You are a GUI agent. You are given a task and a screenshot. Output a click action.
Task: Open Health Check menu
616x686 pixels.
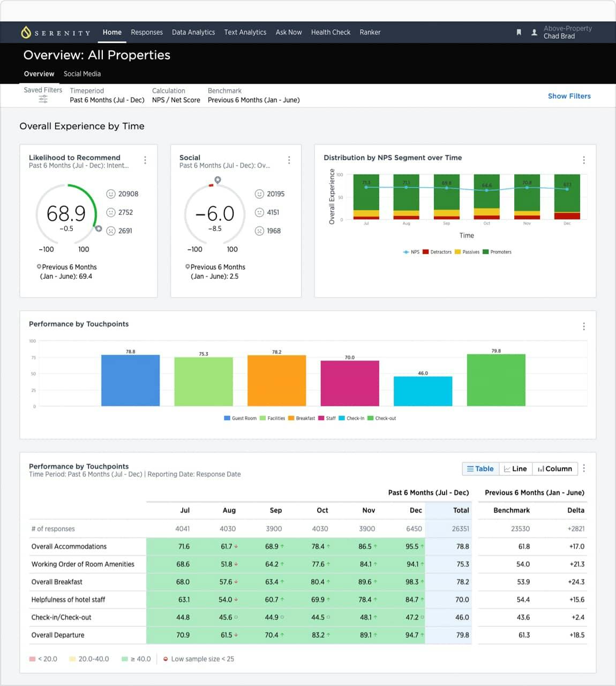[x=331, y=32]
